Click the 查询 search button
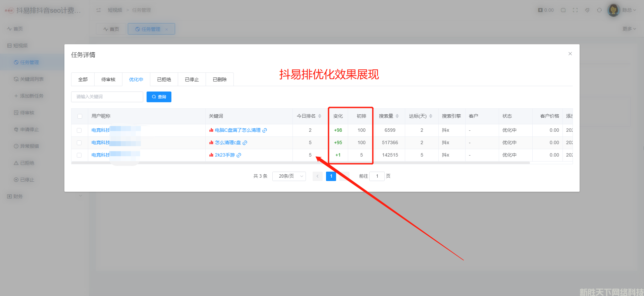The image size is (644, 296). point(159,97)
